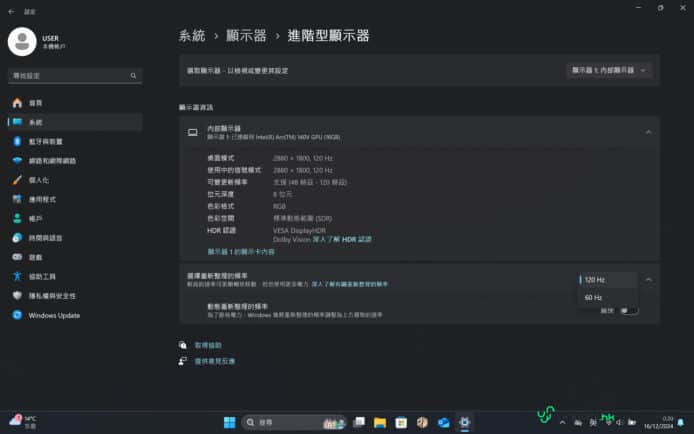Collapse the 內部顯示器 display info section

(647, 132)
